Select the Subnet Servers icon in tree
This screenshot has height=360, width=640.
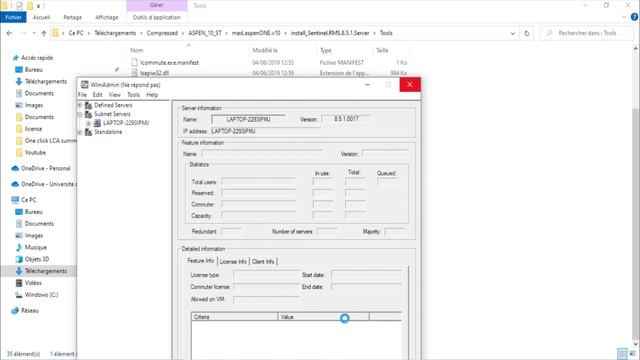point(88,114)
